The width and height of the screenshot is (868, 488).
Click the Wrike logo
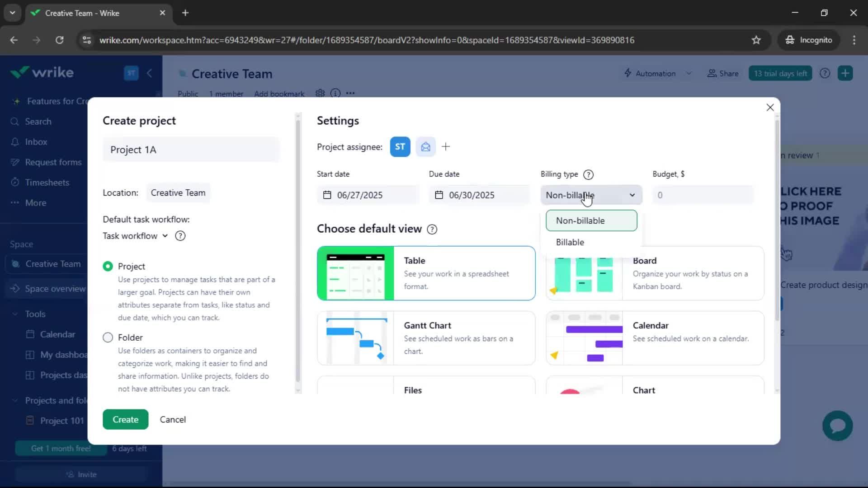point(42,72)
